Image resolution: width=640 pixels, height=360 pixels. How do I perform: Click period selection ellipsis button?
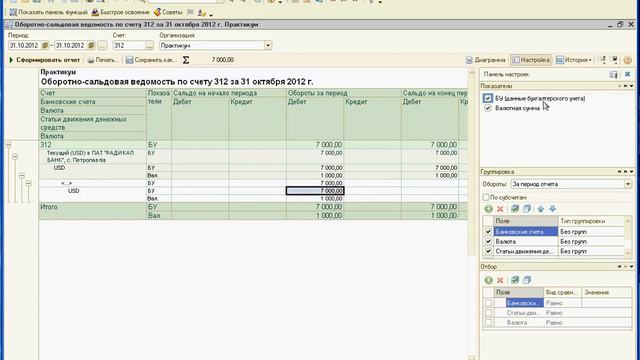pyautogui.click(x=102, y=45)
